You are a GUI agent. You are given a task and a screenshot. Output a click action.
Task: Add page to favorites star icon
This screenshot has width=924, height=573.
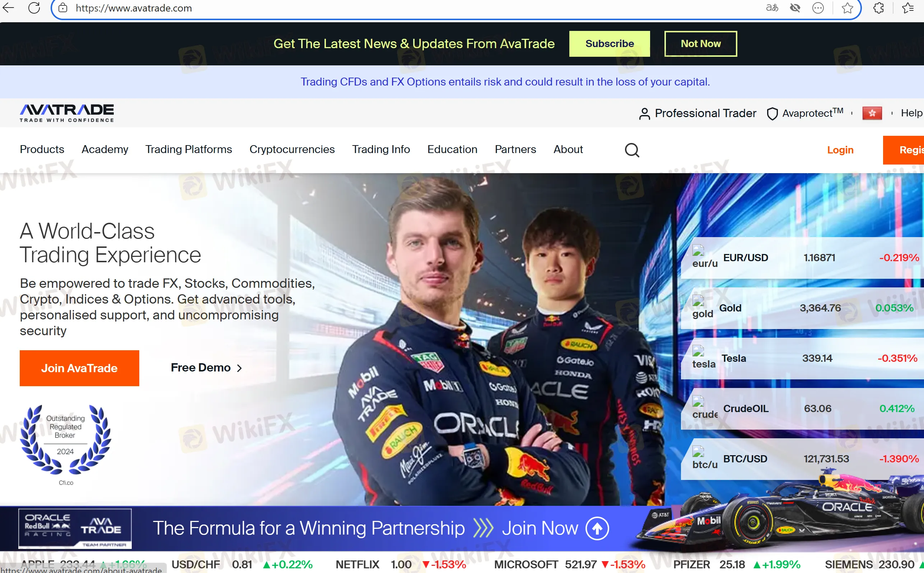(847, 8)
